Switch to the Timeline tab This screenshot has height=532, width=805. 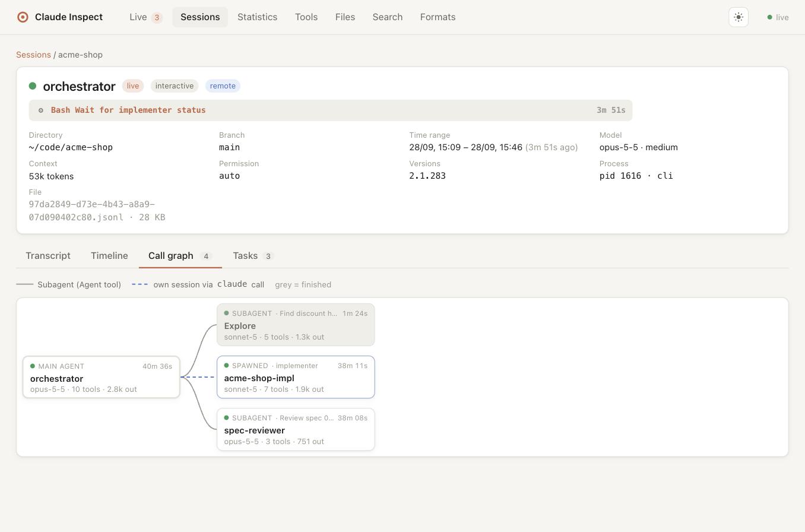[109, 256]
